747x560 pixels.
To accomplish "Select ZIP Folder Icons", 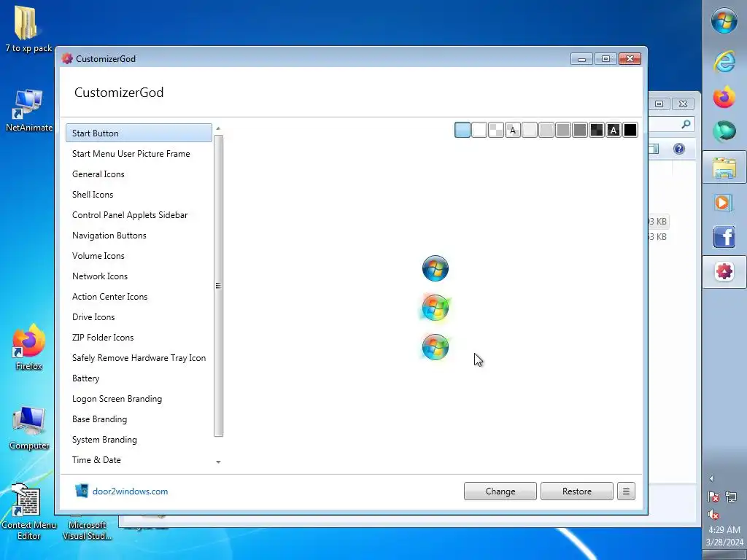I will (x=103, y=338).
